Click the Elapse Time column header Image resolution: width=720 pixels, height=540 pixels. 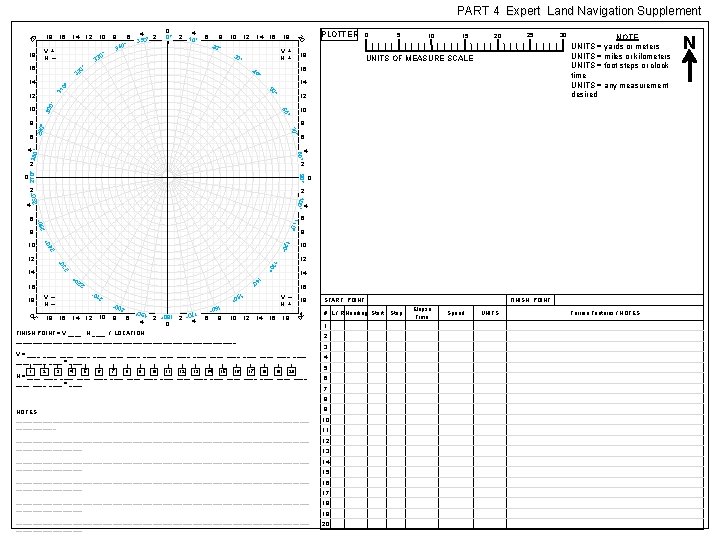(x=422, y=313)
